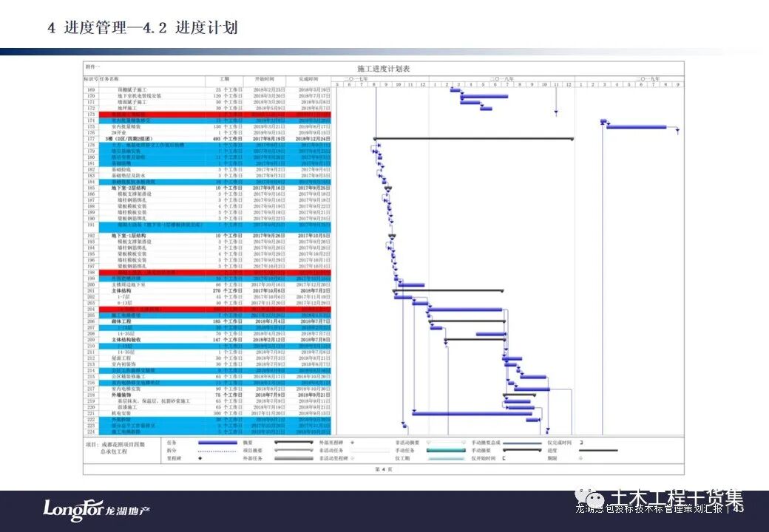Image resolution: width=769 pixels, height=532 pixels.
Task: Select row 169 '顶棚腻子施工'
Action: pyautogui.click(x=208, y=90)
